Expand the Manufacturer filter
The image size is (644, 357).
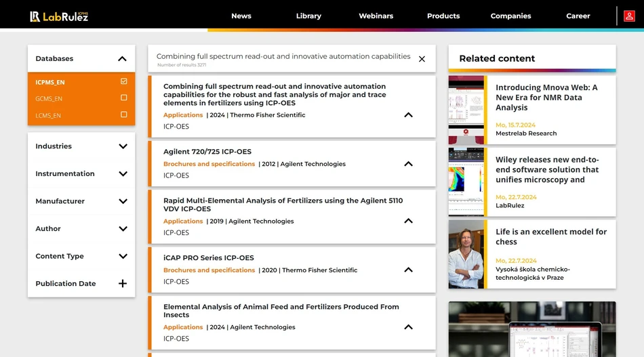[123, 201]
